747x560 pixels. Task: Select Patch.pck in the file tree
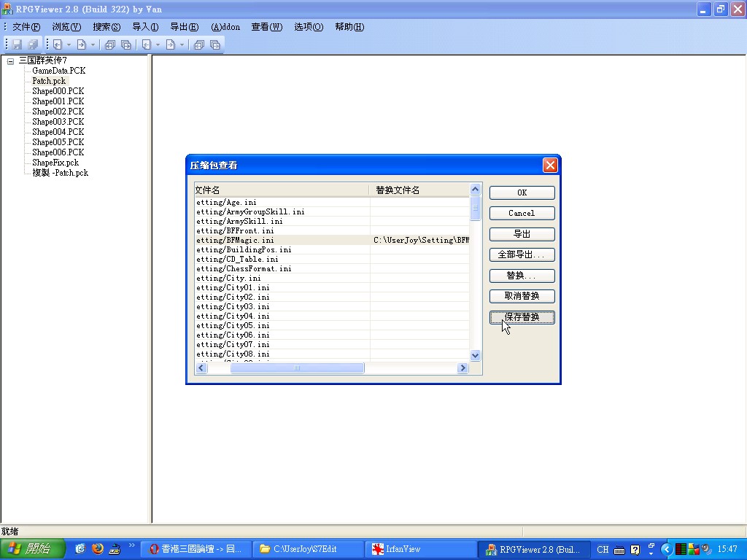[49, 81]
